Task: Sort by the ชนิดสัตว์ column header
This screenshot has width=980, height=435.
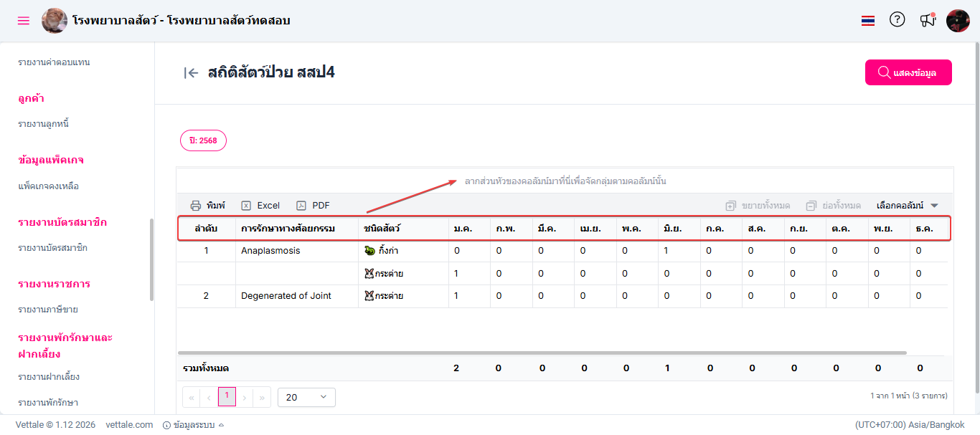Action: [x=382, y=229]
